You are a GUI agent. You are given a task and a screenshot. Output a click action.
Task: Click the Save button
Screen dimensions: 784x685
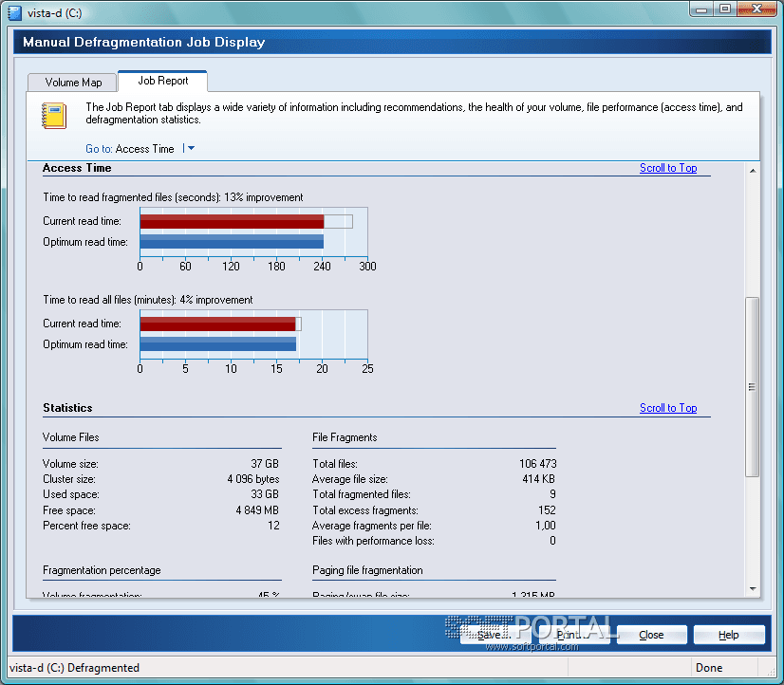pyautogui.click(x=495, y=635)
